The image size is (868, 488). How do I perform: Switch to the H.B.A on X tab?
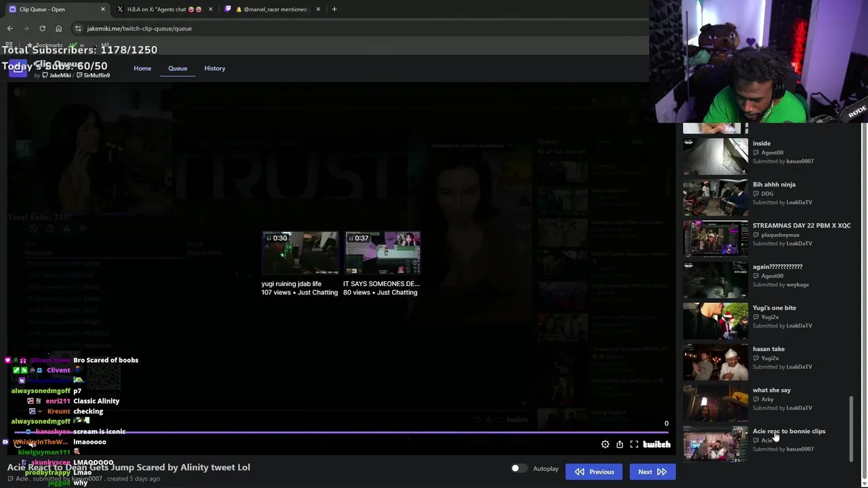[x=165, y=9]
